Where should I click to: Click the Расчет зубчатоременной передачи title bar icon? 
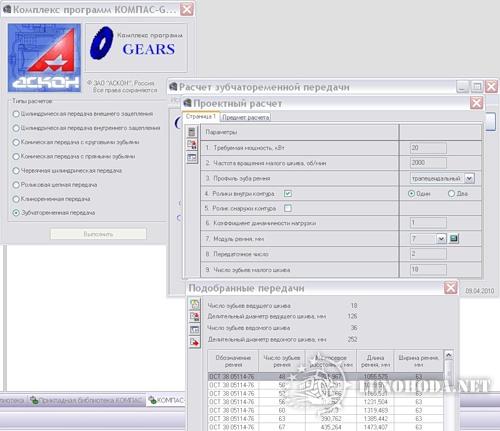173,87
